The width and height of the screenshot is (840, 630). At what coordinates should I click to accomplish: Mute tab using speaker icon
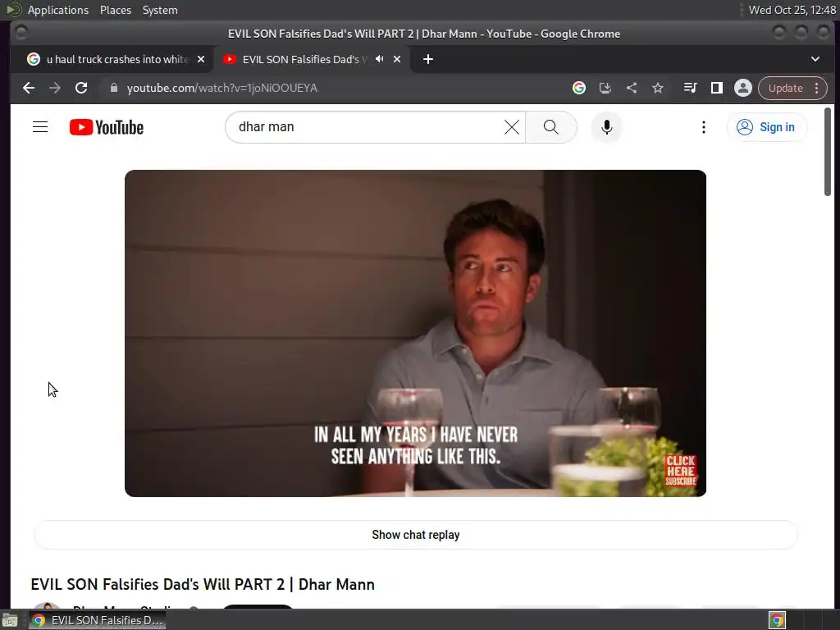pyautogui.click(x=379, y=59)
